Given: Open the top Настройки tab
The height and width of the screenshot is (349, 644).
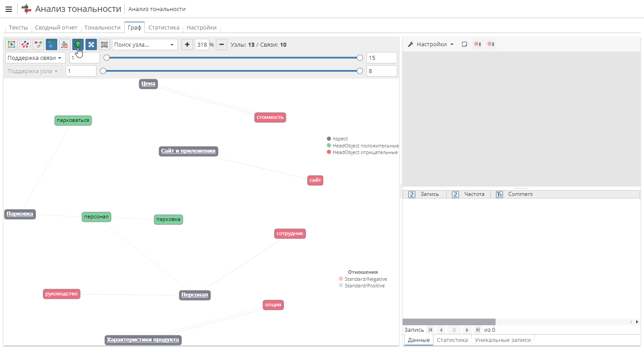Looking at the screenshot, I should coord(201,27).
